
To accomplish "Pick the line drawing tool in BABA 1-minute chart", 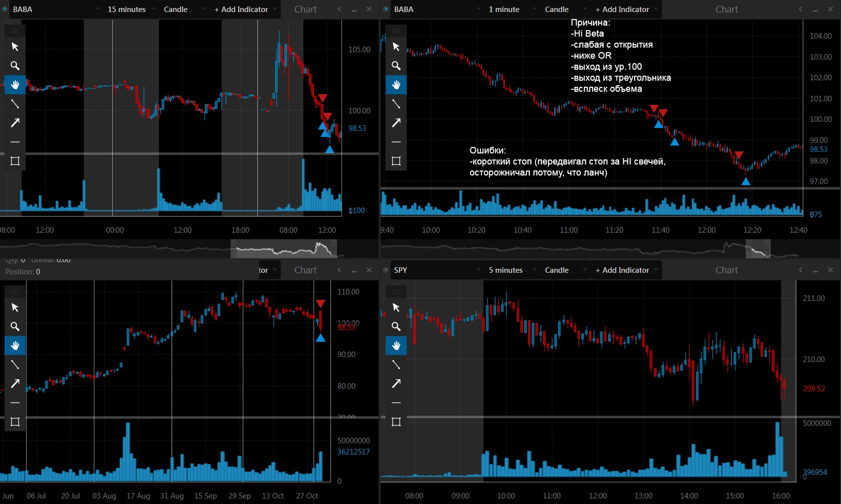I will [396, 104].
